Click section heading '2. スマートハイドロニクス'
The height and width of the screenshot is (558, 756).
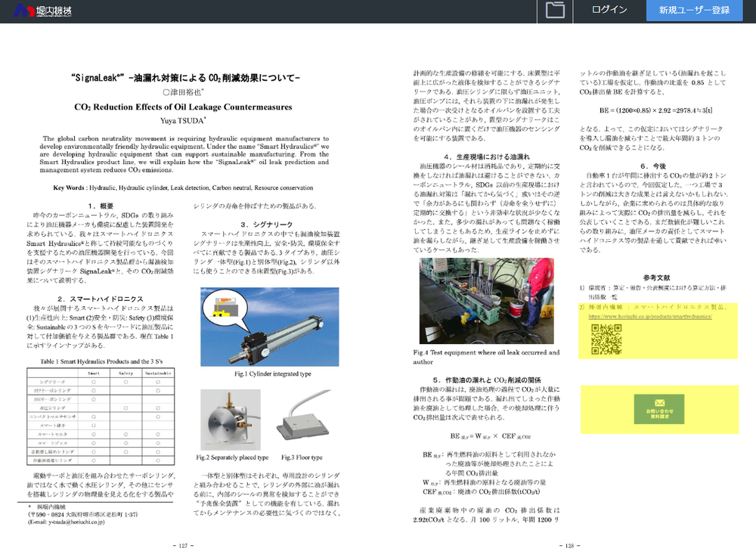pyautogui.click(x=101, y=299)
